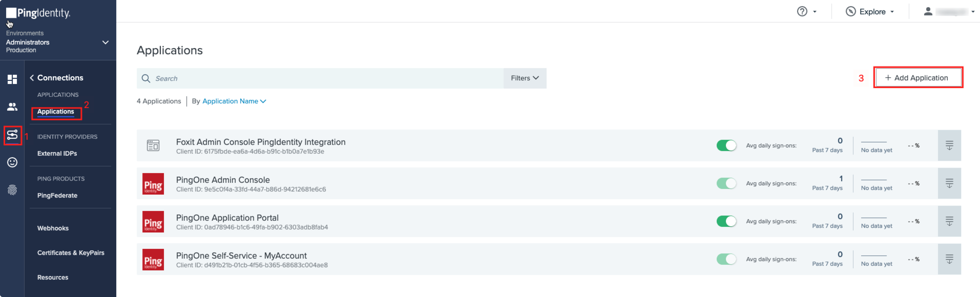Viewport: 980px width, 297px height.
Task: Click 'Past 7 days' in PingOne Self-Service row
Action: point(827,264)
